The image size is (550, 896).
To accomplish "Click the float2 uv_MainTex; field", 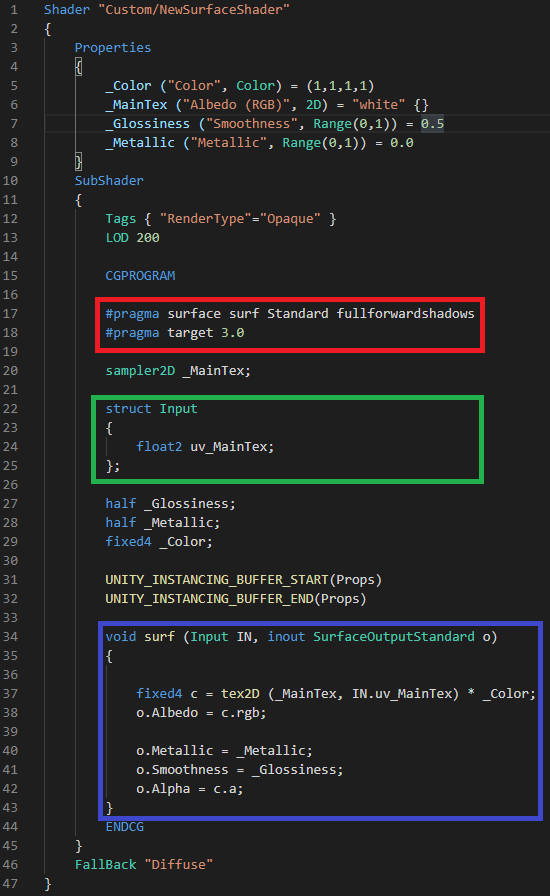I will click(x=205, y=446).
